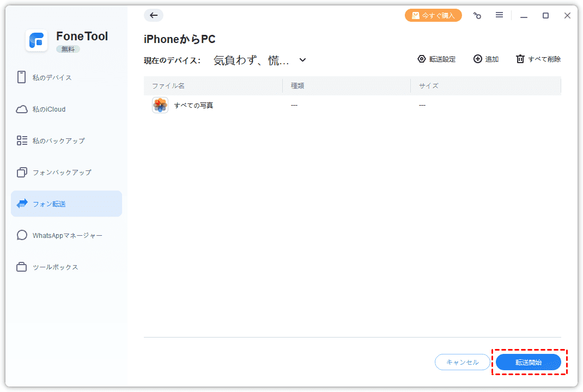Click the すべて削除 trash icon
The width and height of the screenshot is (583, 392).
[x=520, y=59]
